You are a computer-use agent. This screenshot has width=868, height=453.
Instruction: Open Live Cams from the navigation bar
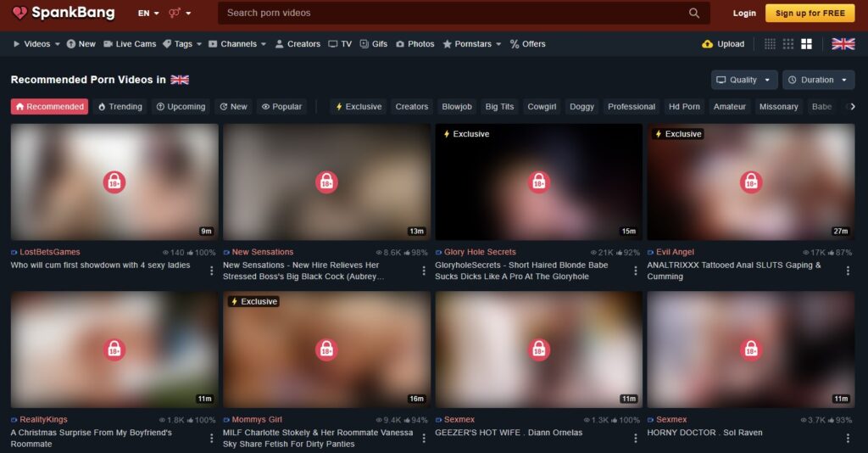click(x=130, y=44)
